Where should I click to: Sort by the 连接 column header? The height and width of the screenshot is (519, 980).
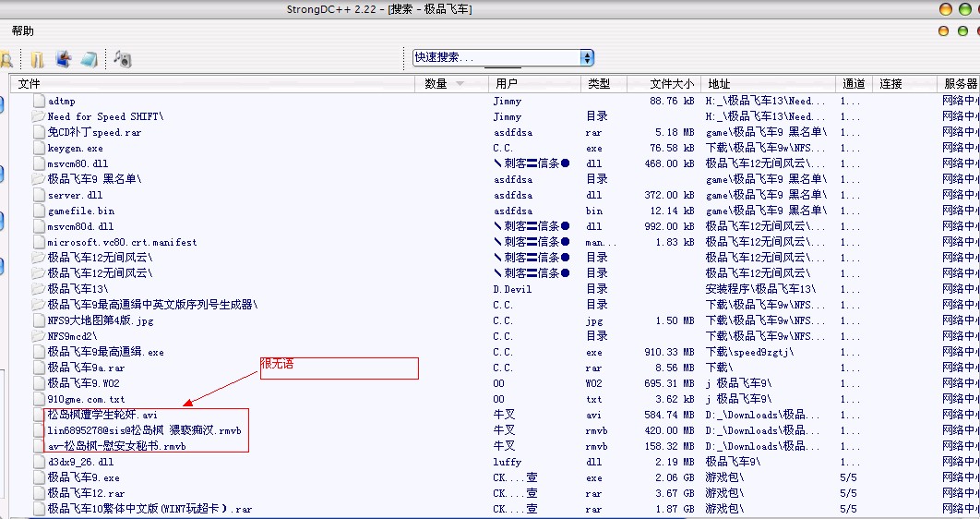coord(905,84)
